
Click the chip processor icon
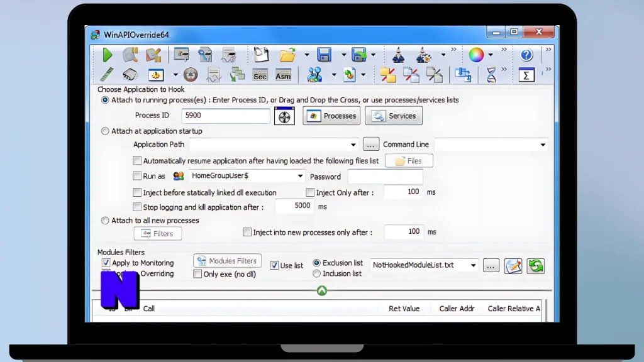coord(130,75)
